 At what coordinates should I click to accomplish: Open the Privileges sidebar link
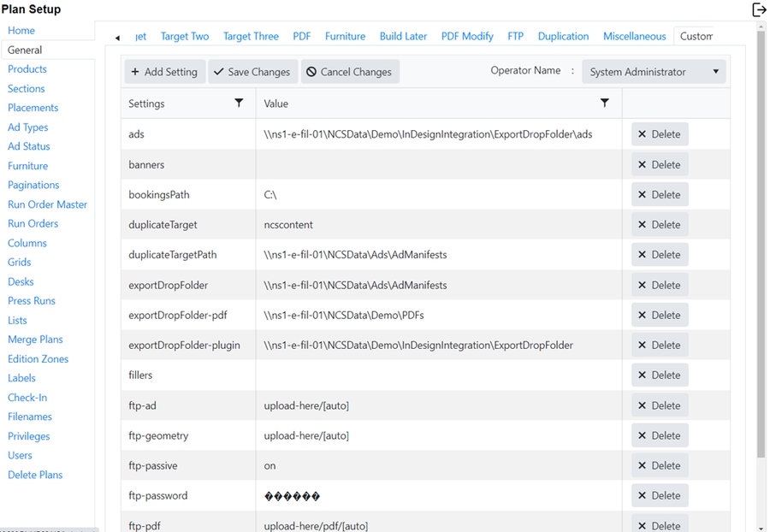(29, 436)
